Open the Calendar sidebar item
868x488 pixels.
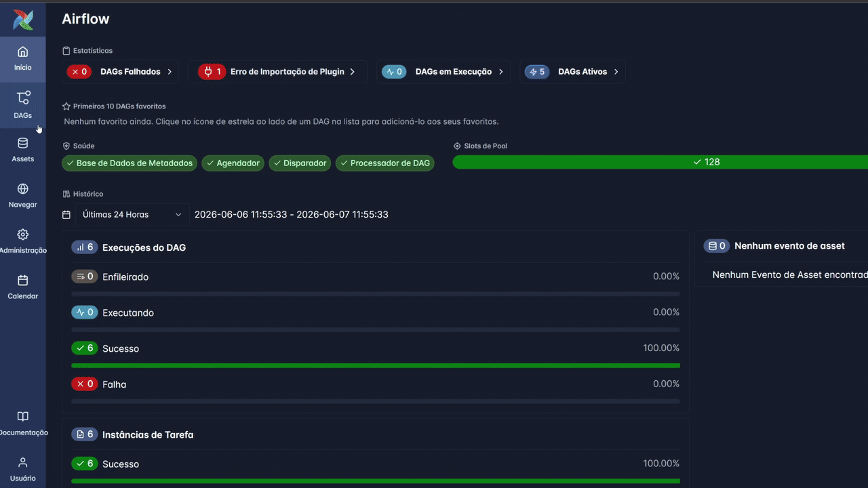pyautogui.click(x=22, y=287)
